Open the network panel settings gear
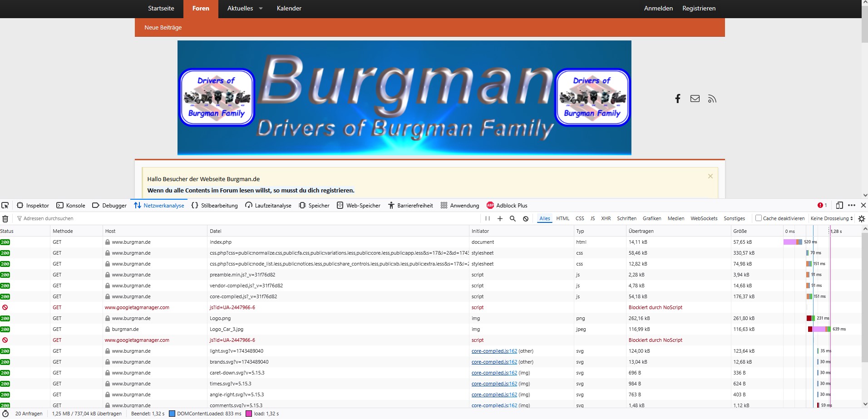 click(861, 218)
